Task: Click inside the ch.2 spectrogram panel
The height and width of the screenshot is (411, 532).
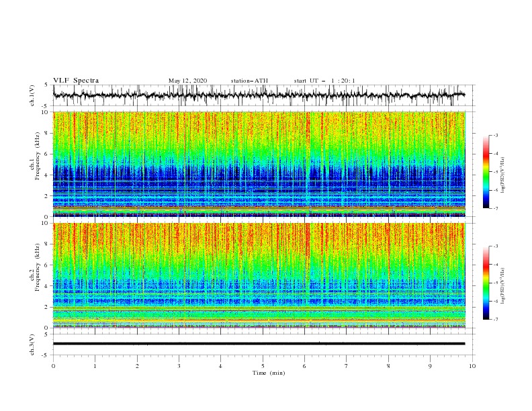Action: pos(259,275)
